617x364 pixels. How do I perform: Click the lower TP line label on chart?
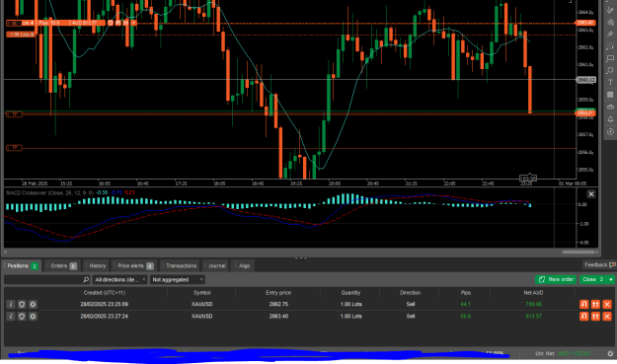[x=14, y=148]
